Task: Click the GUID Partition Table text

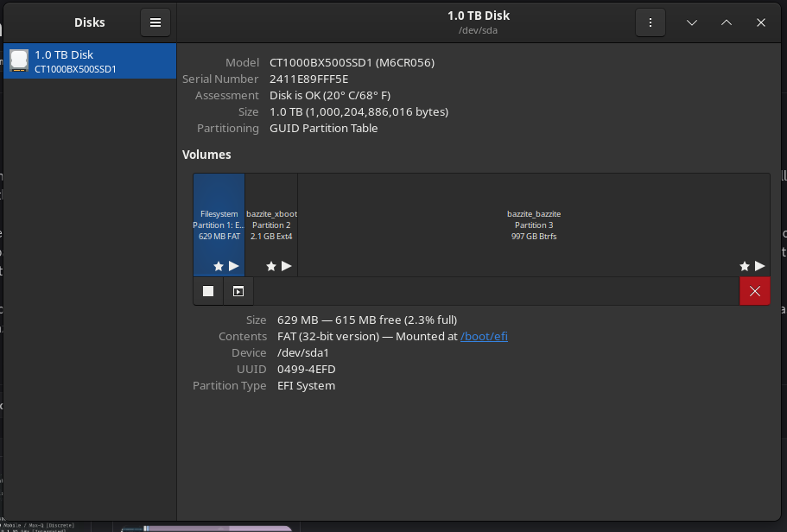Action: (x=324, y=128)
